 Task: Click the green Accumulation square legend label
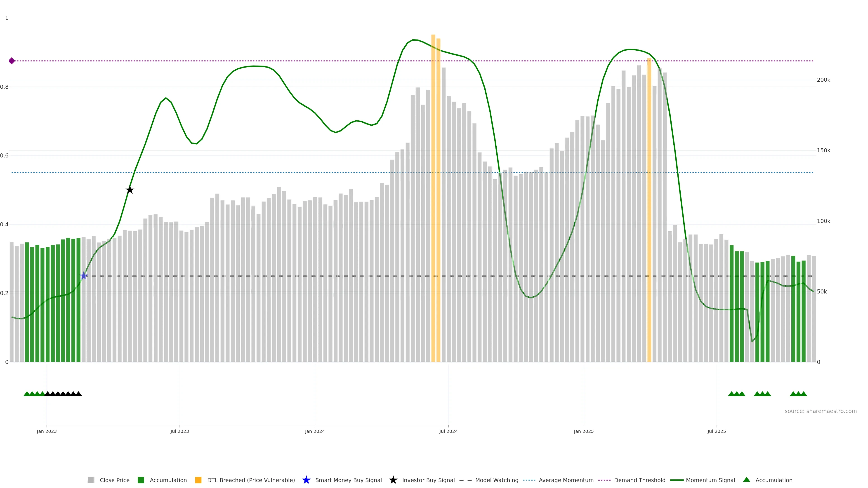point(168,480)
